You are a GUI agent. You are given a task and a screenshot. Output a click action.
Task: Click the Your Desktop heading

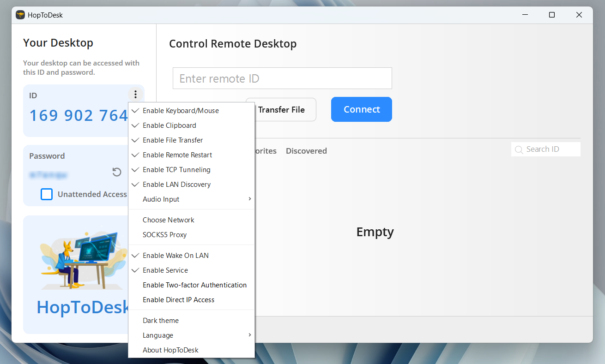point(58,43)
